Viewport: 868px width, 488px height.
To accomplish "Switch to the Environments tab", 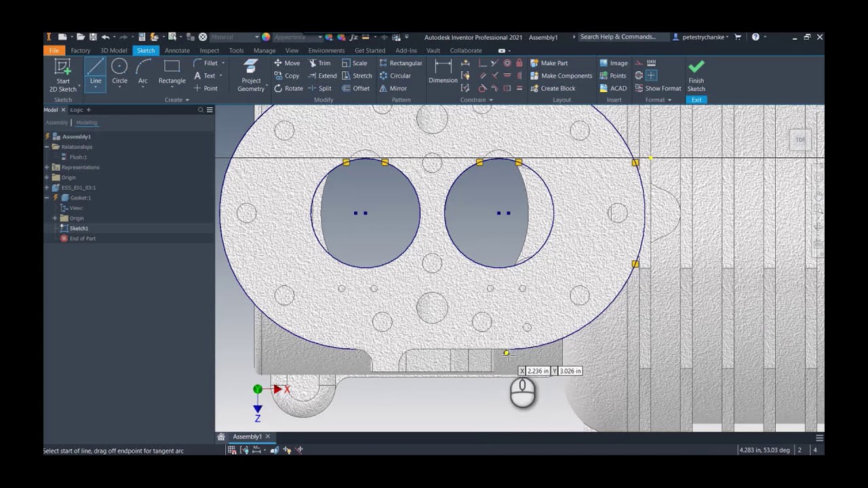I will 326,50.
